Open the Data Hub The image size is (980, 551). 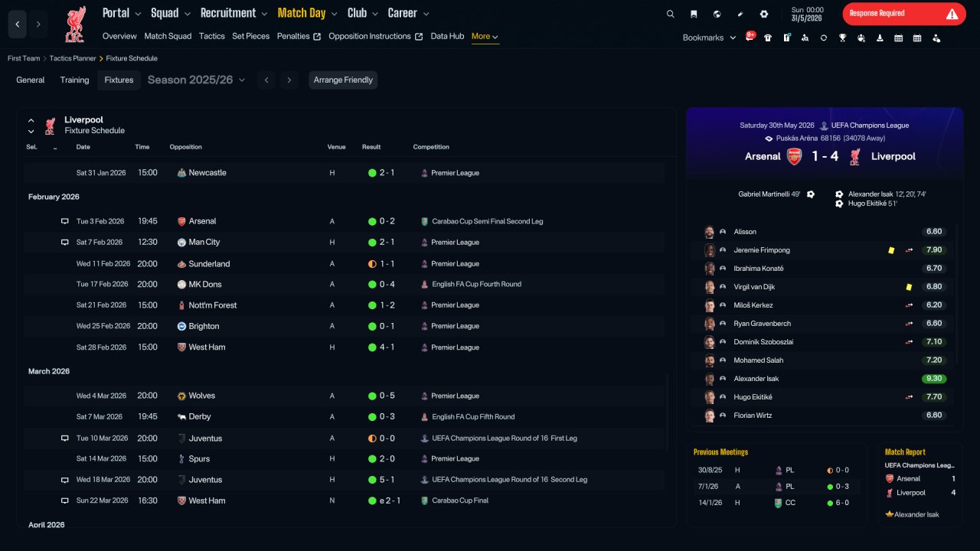(447, 37)
